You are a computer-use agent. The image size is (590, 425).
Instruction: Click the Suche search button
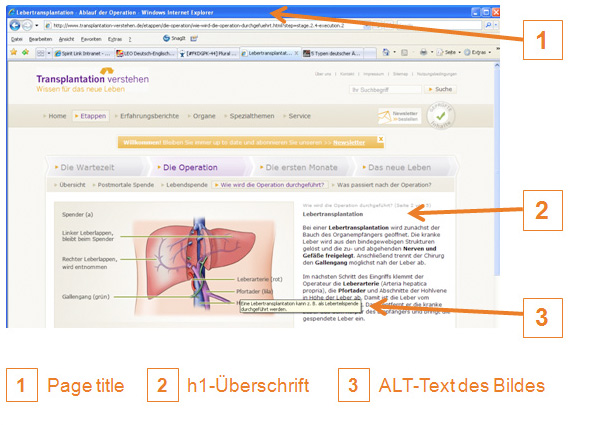440,89
